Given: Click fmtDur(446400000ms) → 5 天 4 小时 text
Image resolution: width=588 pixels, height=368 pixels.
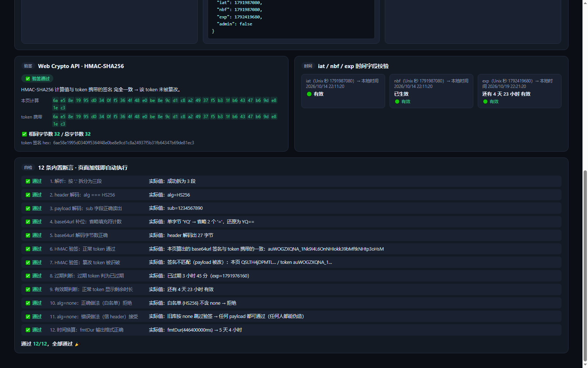Looking at the screenshot, I should coord(205,330).
